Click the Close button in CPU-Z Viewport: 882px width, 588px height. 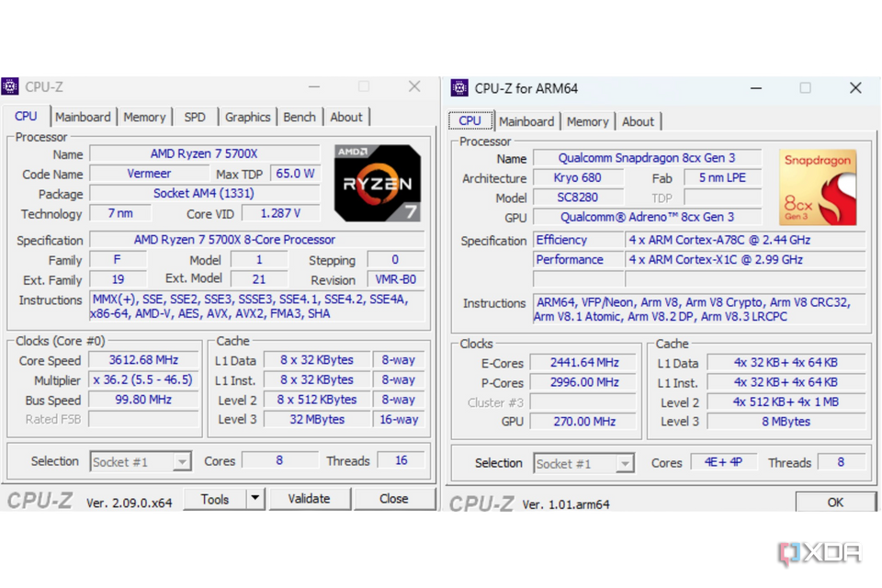click(395, 498)
